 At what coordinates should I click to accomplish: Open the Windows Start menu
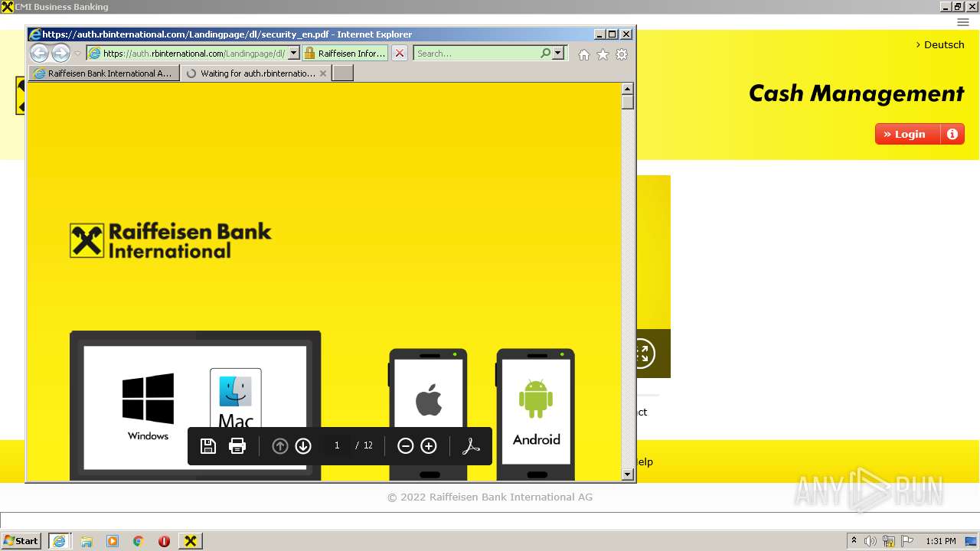(21, 541)
